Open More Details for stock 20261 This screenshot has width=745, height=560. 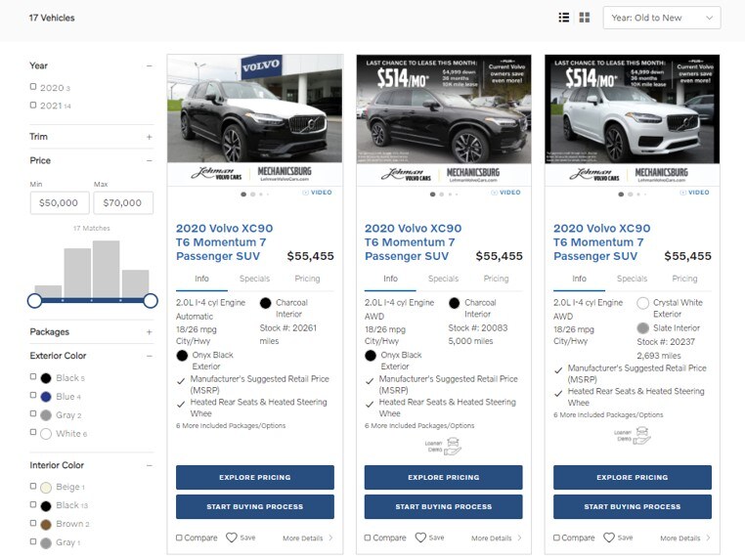308,538
